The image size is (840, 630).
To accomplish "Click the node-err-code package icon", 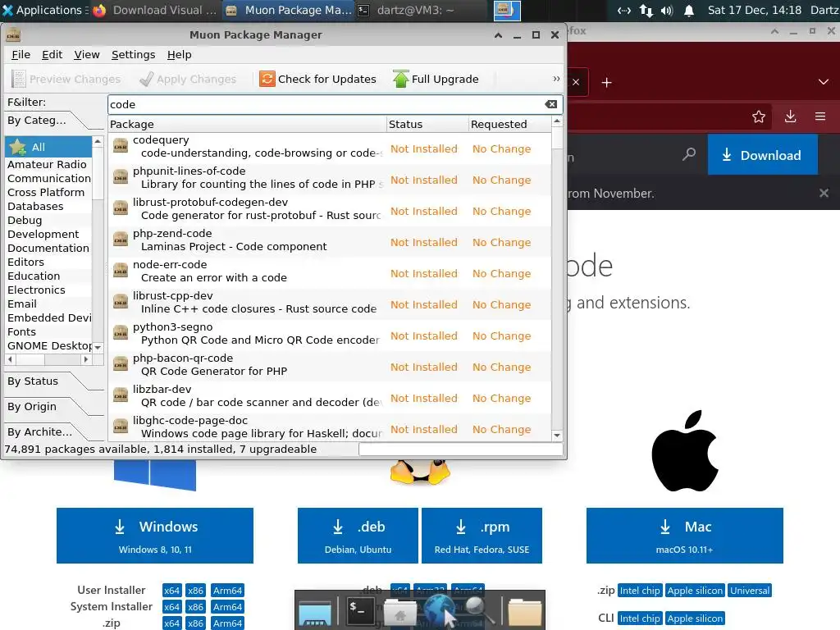I will coord(121,270).
